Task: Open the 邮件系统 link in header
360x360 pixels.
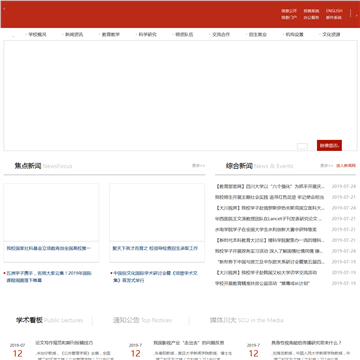Action: pyautogui.click(x=334, y=17)
